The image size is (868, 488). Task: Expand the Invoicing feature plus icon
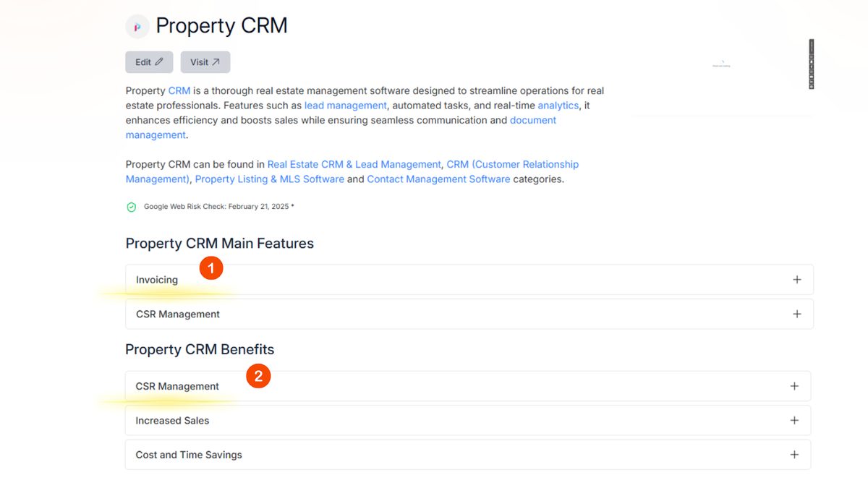point(796,280)
